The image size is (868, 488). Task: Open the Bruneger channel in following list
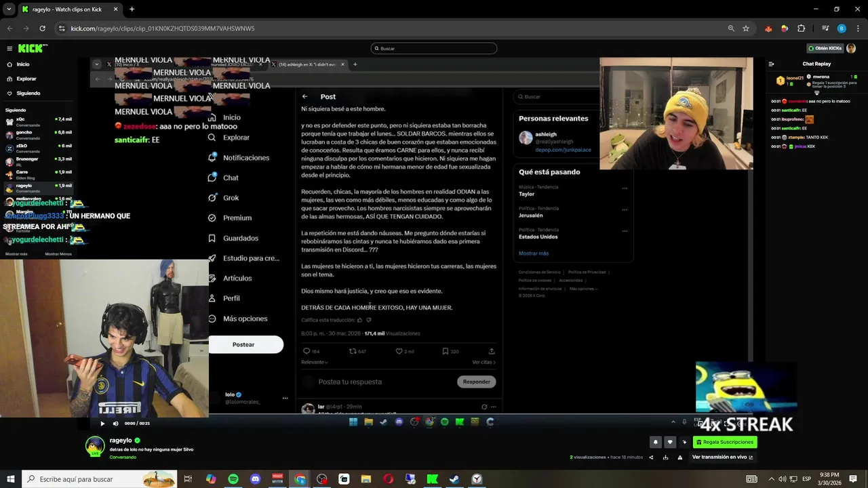coord(39,161)
